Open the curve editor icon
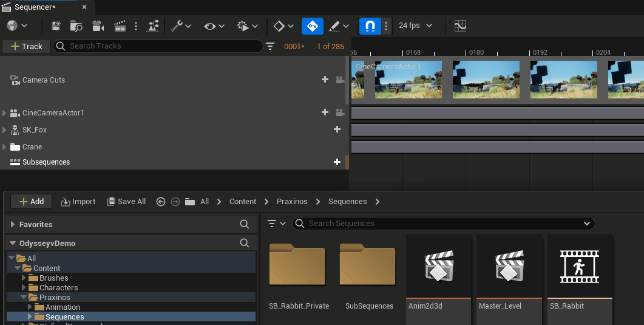644x325 pixels. (460, 26)
